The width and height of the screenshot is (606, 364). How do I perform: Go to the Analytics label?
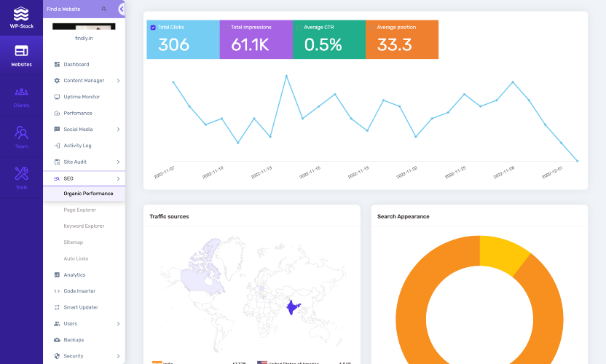[x=74, y=274]
